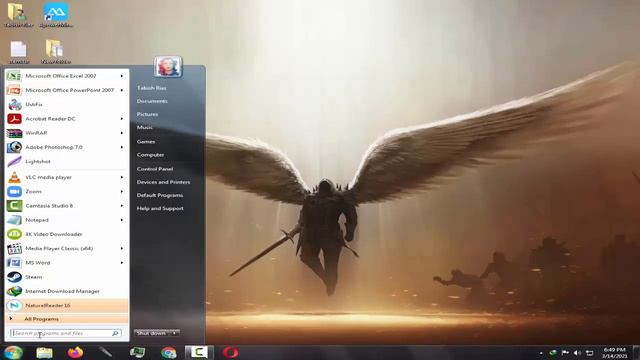Show All Programs list
The height and width of the screenshot is (360, 640).
pos(67,319)
